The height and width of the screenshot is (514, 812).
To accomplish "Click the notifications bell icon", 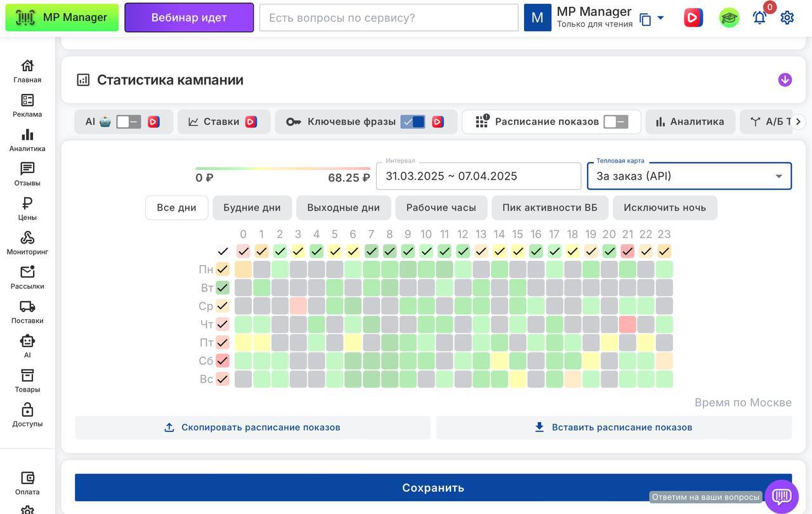I will tap(759, 18).
